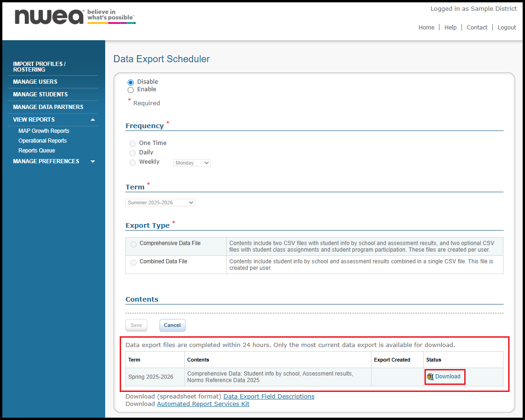
Task: Select Combined Data File export type
Action: pos(134,262)
